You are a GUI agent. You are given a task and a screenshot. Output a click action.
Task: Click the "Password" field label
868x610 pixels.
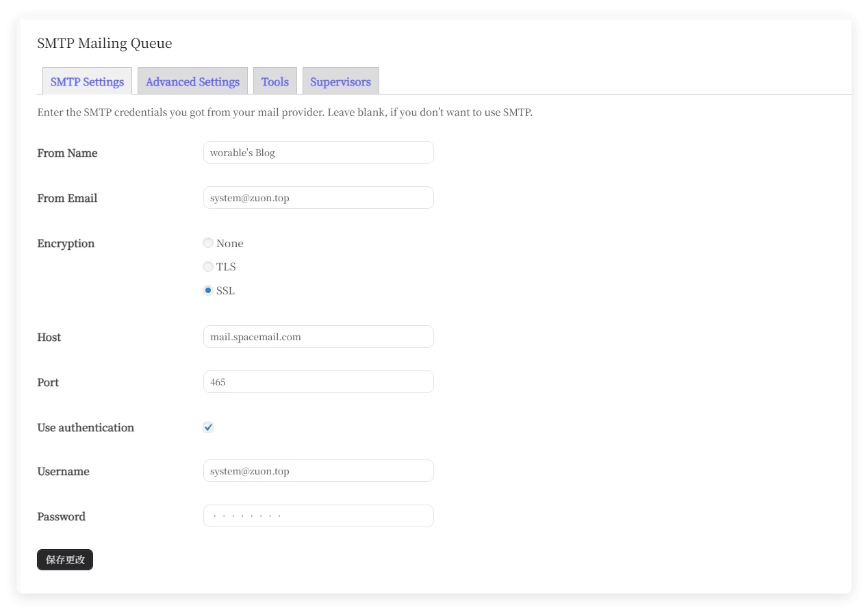tap(61, 517)
